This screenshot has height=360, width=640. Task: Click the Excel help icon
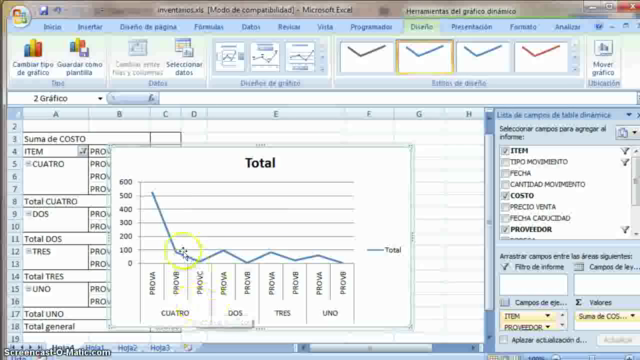599,27
